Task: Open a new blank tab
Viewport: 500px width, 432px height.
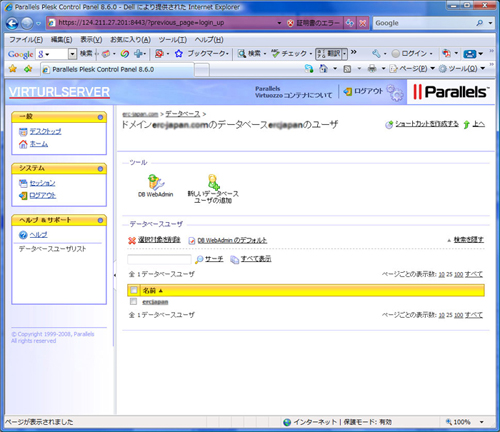Action: click(202, 70)
